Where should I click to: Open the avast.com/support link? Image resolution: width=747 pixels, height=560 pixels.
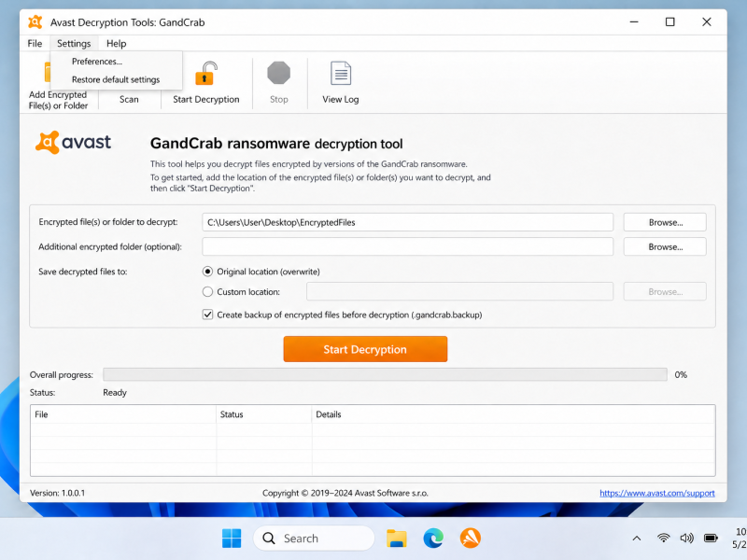click(657, 493)
